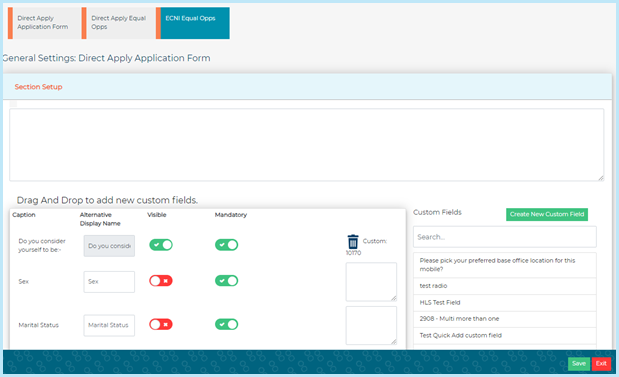This screenshot has height=377, width=619.
Task: Click the red Exit button
Action: tap(601, 364)
